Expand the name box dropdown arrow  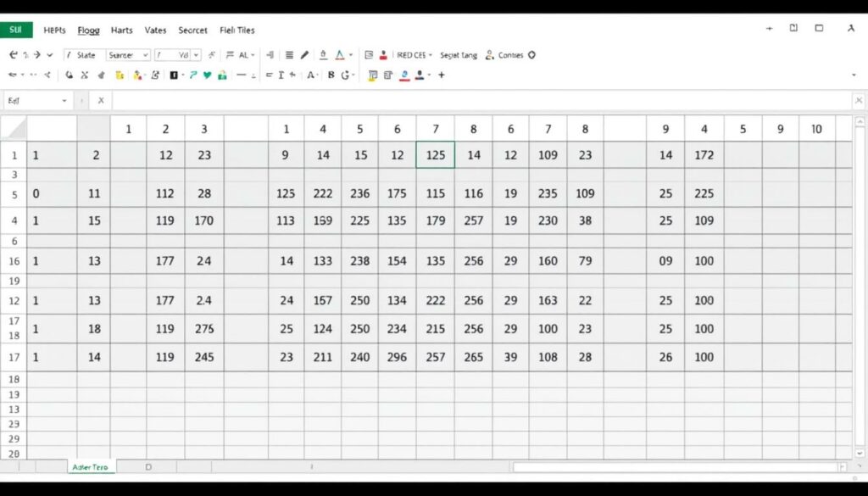[x=64, y=101]
